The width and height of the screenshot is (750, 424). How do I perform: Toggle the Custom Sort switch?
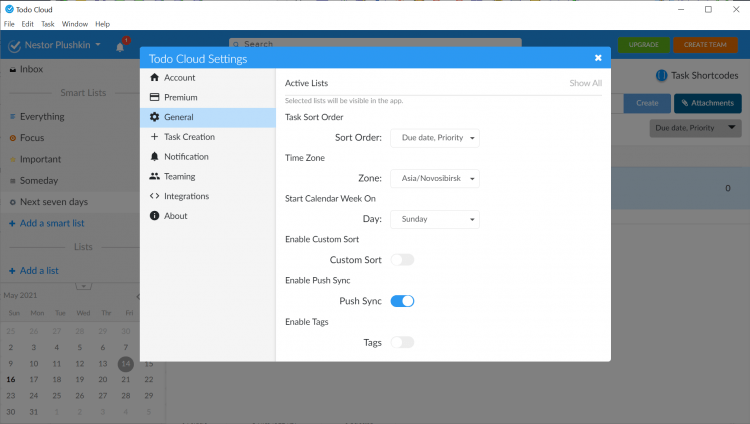tap(402, 260)
